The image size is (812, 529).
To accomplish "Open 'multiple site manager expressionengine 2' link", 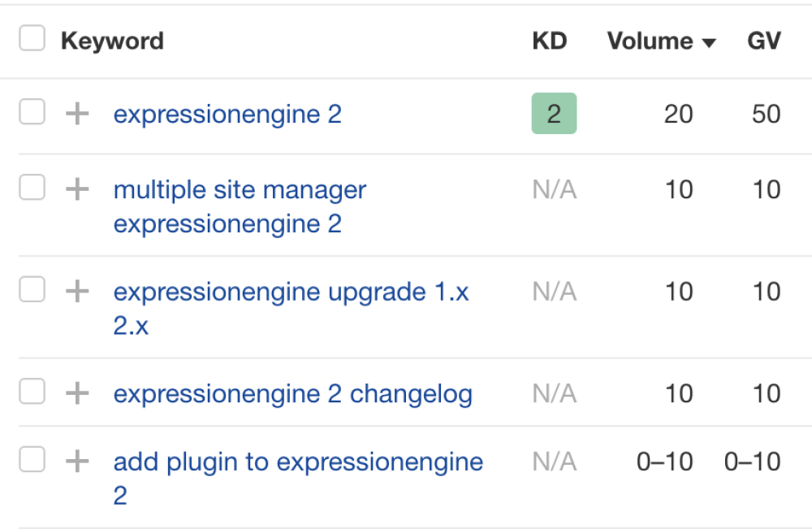I will pos(240,206).
